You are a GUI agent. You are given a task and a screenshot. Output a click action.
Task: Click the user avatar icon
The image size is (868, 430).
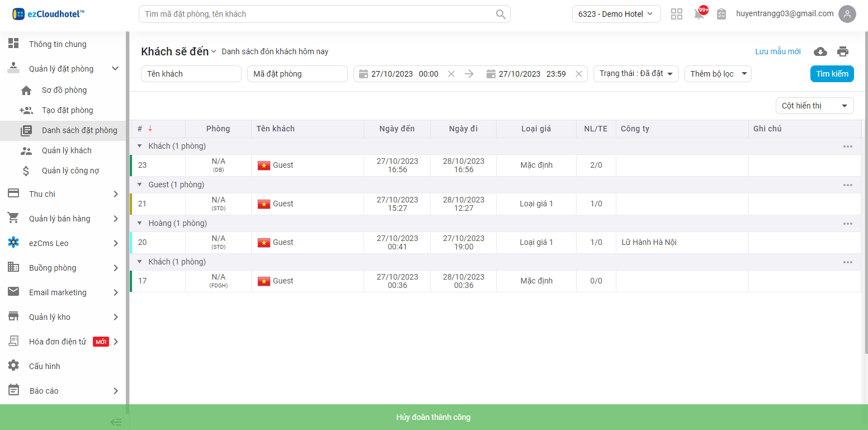point(847,14)
